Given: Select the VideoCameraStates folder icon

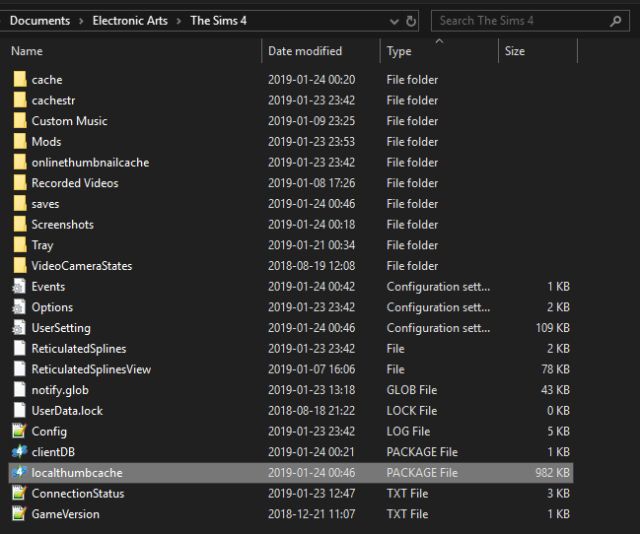Looking at the screenshot, I should pyautogui.click(x=20, y=265).
